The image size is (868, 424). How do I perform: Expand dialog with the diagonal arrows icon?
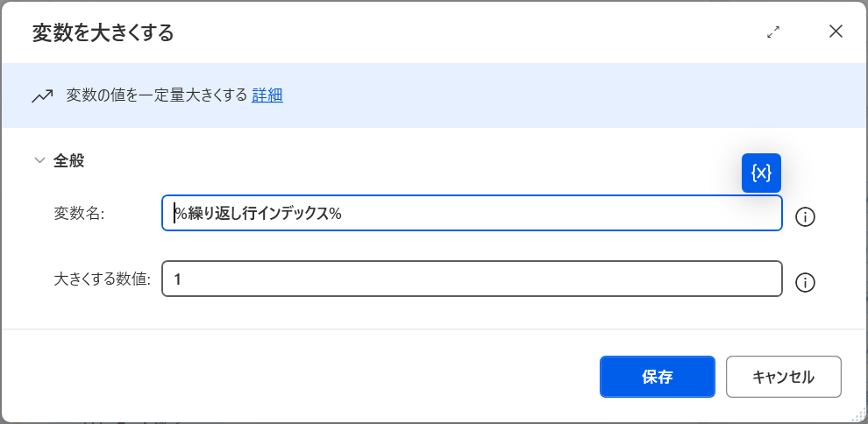(x=773, y=32)
